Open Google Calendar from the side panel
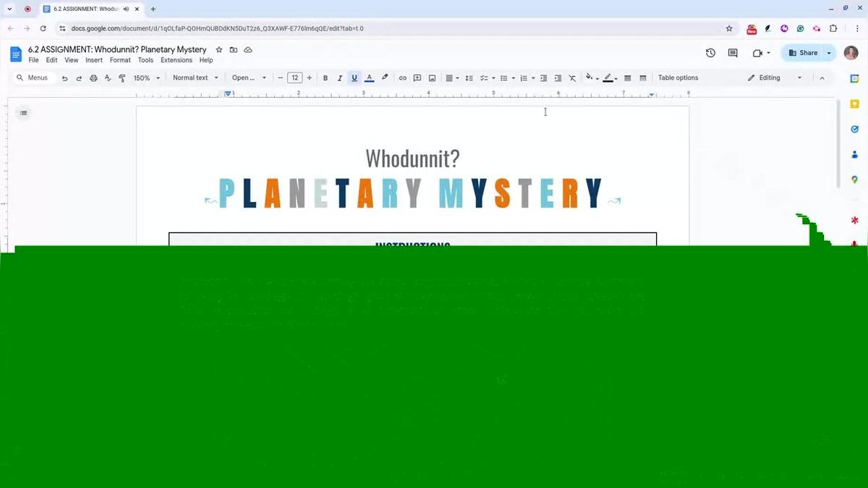 pyautogui.click(x=854, y=77)
